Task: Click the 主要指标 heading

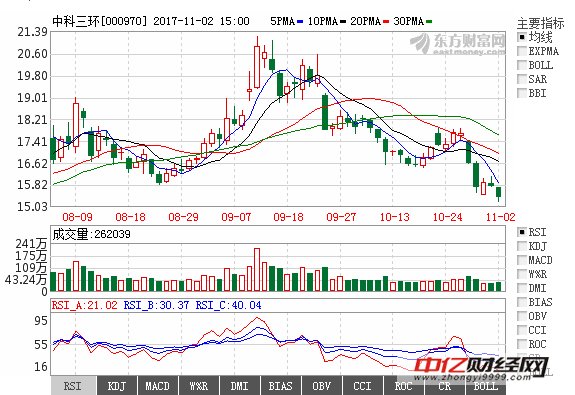Action: (x=540, y=23)
